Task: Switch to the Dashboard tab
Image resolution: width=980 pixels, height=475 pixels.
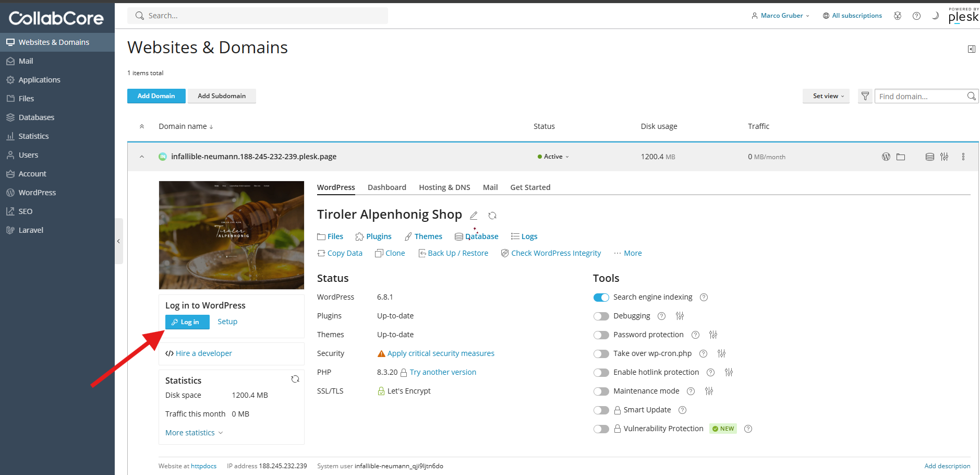Action: [387, 187]
